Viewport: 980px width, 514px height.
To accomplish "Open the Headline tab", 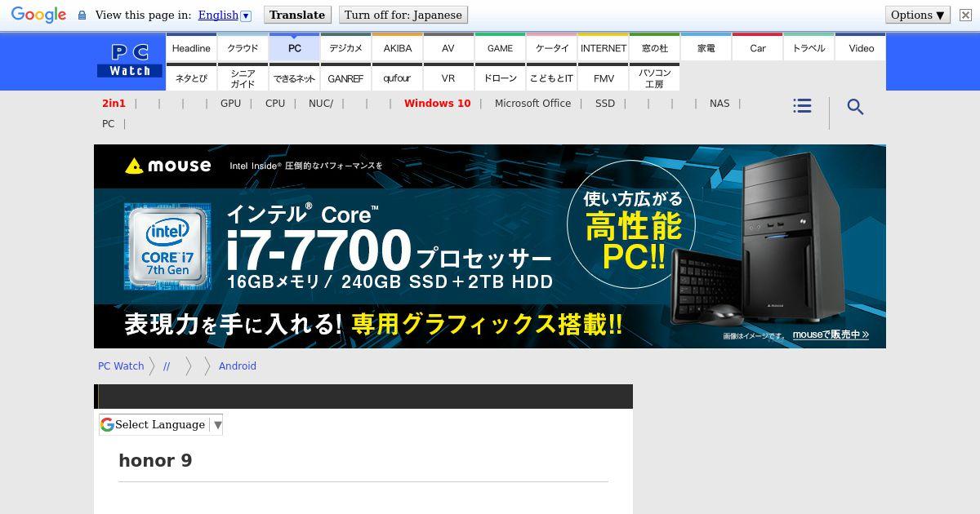I will (191, 47).
